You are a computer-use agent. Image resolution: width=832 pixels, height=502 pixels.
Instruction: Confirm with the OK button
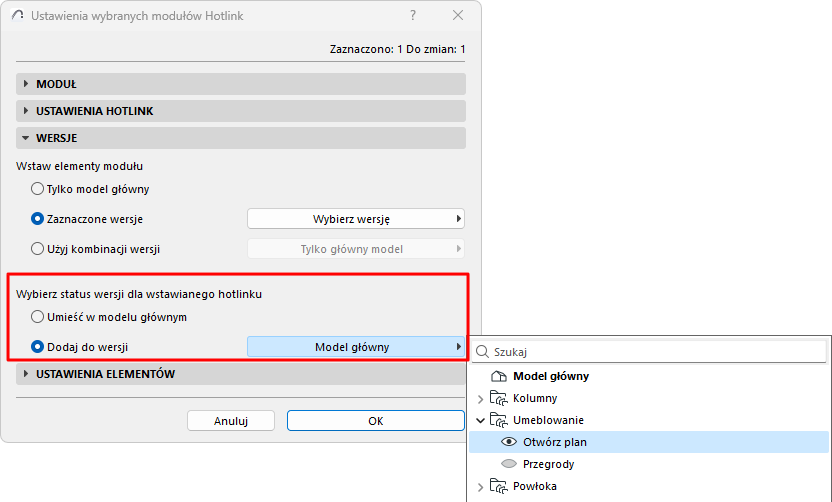click(376, 421)
